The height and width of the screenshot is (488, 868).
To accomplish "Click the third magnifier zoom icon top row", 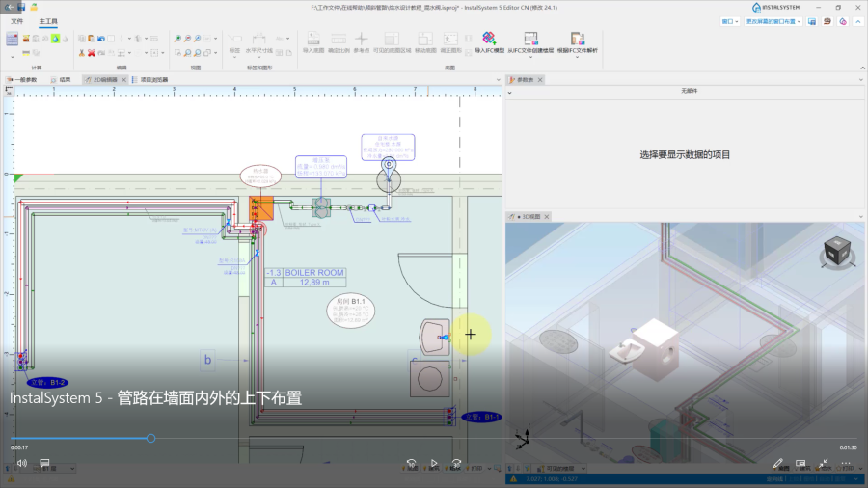I will tap(198, 39).
